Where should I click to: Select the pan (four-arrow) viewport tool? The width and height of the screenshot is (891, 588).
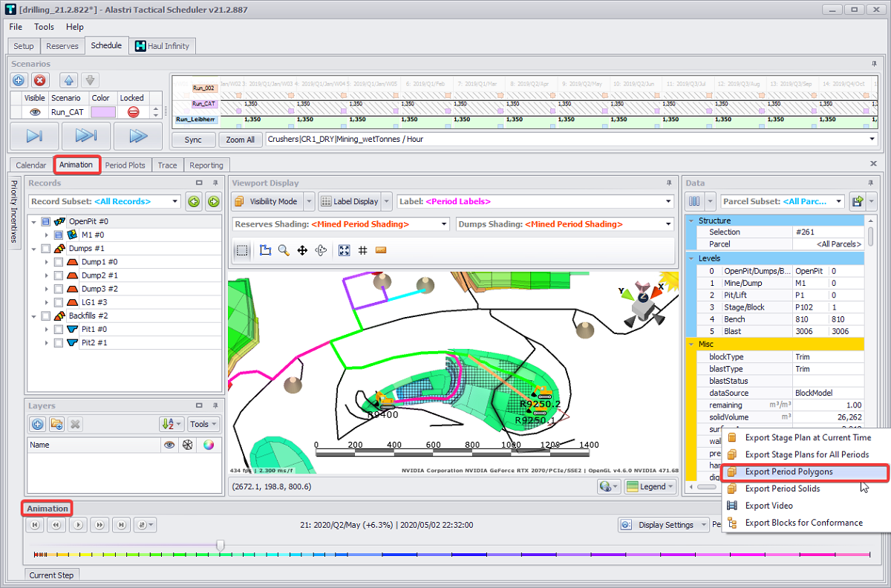pos(303,251)
